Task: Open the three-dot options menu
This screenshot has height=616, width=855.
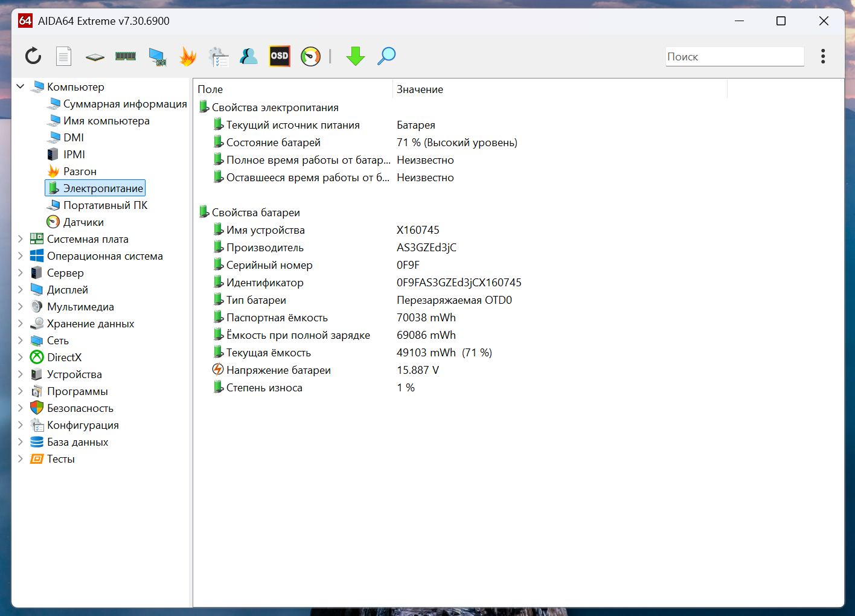Action: tap(823, 56)
